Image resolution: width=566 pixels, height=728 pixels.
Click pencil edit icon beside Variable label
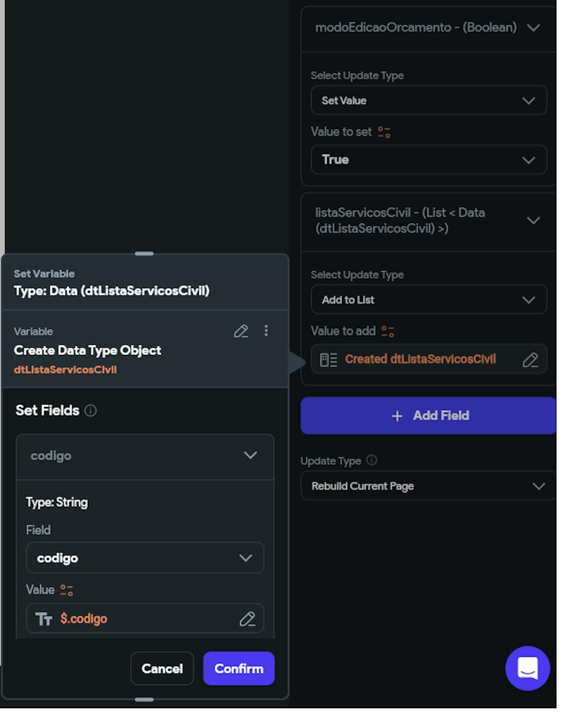[241, 331]
